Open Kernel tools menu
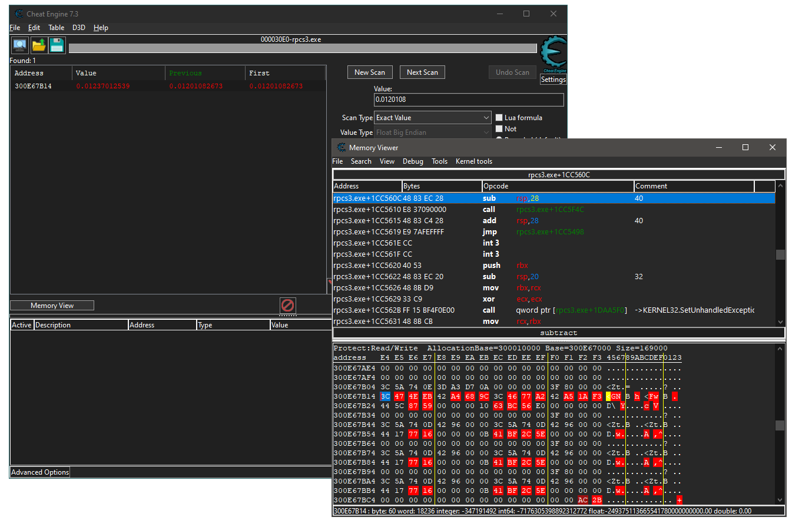The width and height of the screenshot is (812, 530). [474, 161]
